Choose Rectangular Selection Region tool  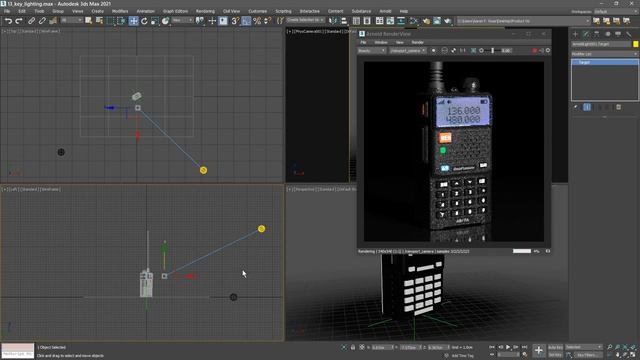point(111,21)
